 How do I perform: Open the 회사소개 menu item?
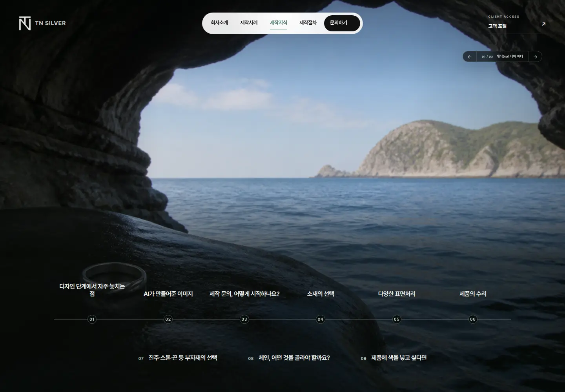pyautogui.click(x=219, y=23)
